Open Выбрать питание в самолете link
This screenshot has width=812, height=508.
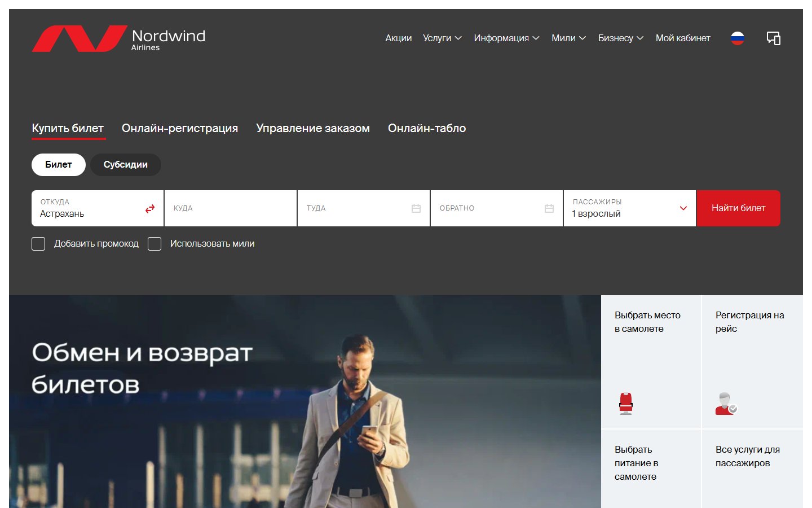(x=651, y=469)
